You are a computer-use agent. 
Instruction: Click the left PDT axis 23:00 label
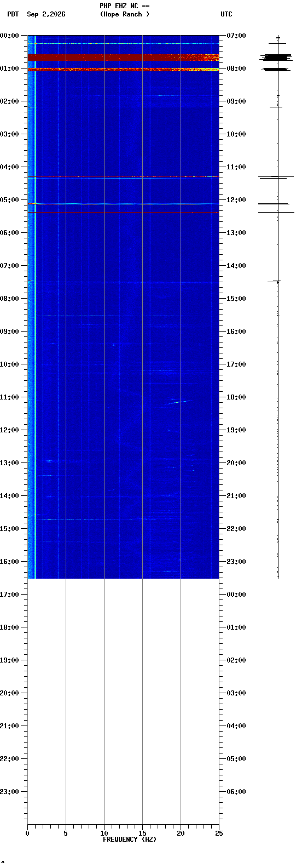(10, 792)
